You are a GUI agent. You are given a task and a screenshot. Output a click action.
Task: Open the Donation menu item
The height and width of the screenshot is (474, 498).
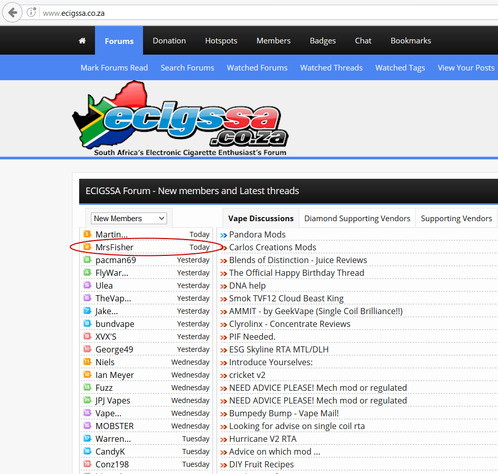point(169,41)
